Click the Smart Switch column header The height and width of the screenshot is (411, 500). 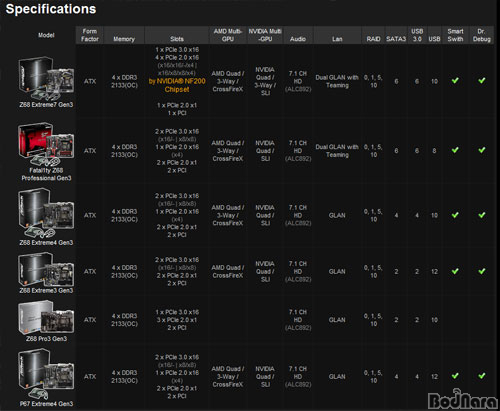tap(455, 35)
